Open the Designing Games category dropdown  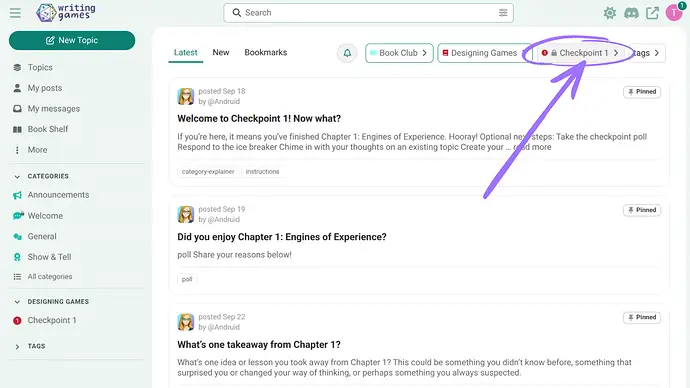484,53
